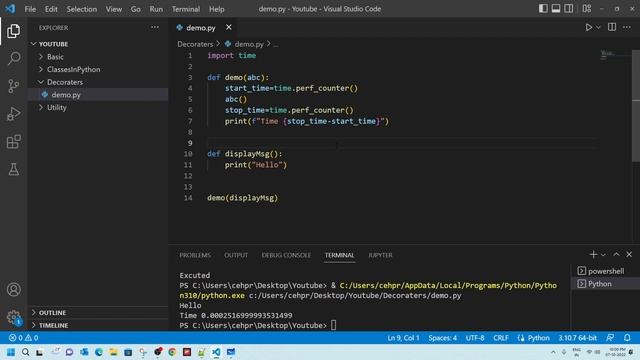Toggle secondary side bar layout icon
The image size is (640, 360).
point(568,9)
